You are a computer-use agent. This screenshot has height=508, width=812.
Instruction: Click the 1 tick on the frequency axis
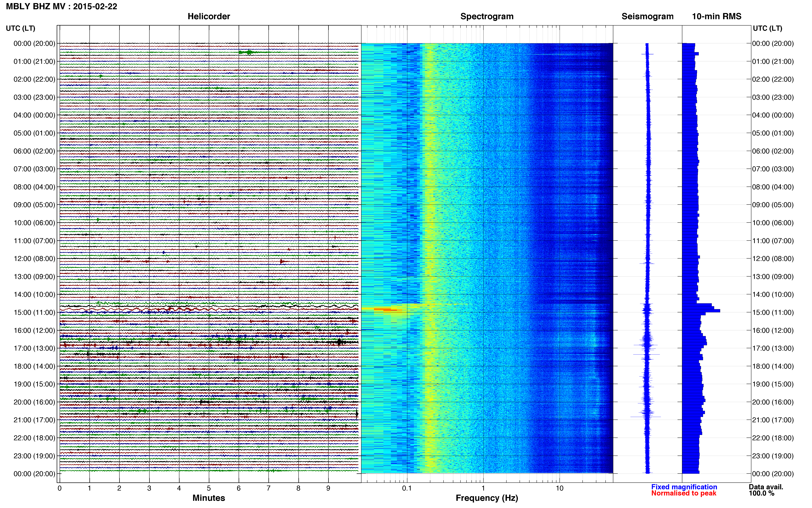point(483,488)
